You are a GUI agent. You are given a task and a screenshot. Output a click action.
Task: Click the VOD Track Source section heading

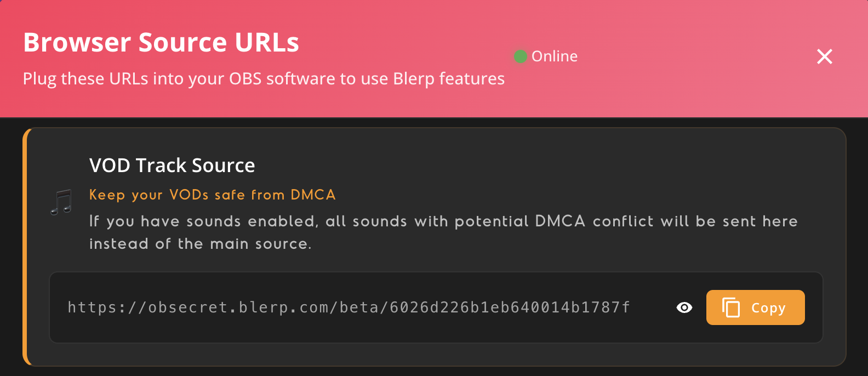(x=172, y=165)
